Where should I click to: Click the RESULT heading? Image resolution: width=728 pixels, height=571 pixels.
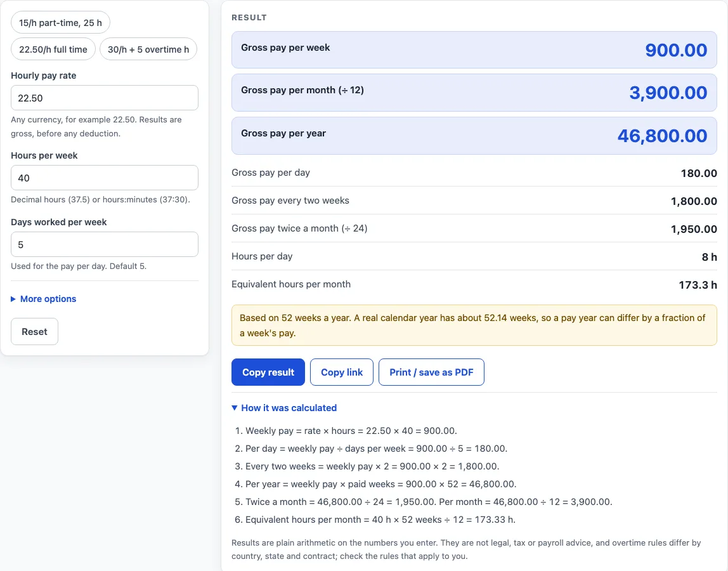click(249, 17)
